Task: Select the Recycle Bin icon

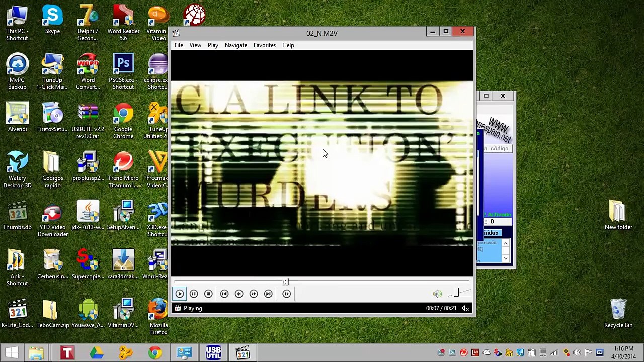Action: pyautogui.click(x=618, y=314)
